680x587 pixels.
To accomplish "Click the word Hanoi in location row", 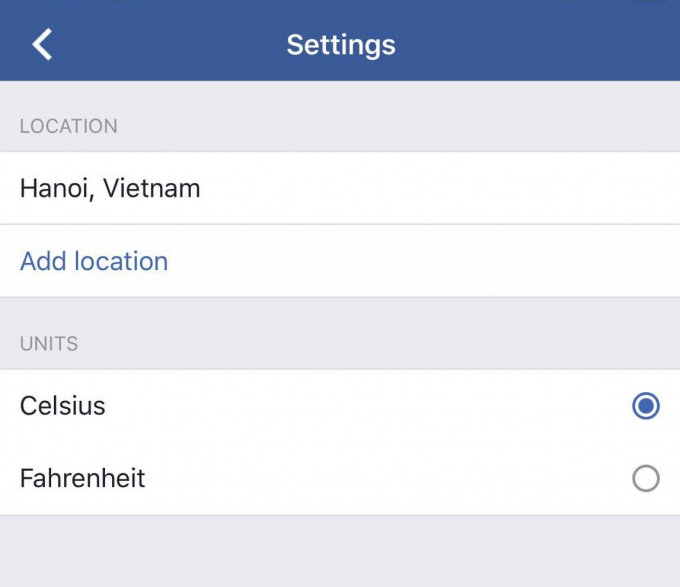I will pyautogui.click(x=52, y=188).
